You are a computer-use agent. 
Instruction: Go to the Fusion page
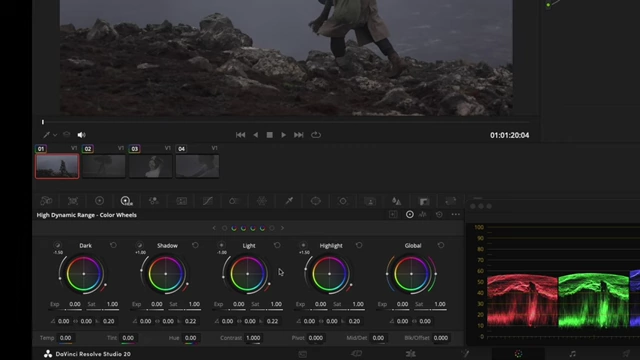tap(465, 354)
